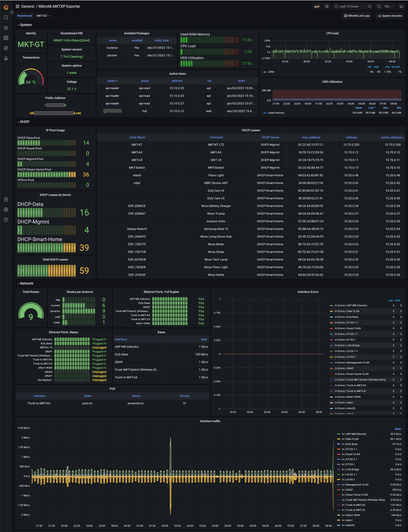Open the MKT-GT routerboard dropdown
Image resolution: width=408 pixels, height=532 pixels.
(44, 16)
